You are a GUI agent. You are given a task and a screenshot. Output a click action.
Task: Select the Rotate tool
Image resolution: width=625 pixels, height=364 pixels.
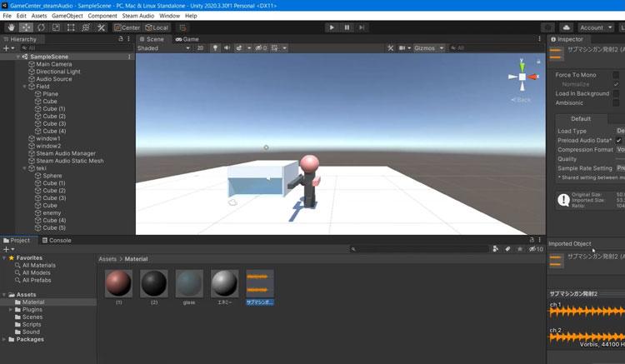pyautogui.click(x=41, y=27)
